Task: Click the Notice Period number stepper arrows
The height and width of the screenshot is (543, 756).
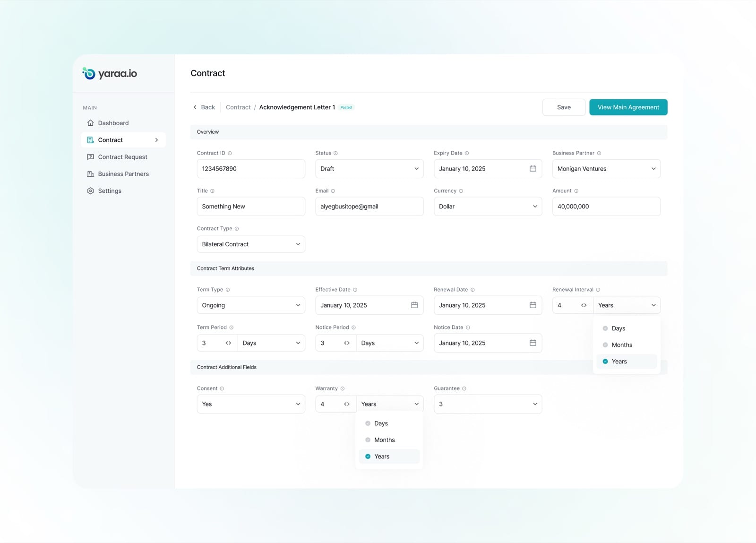Action: [x=347, y=343]
